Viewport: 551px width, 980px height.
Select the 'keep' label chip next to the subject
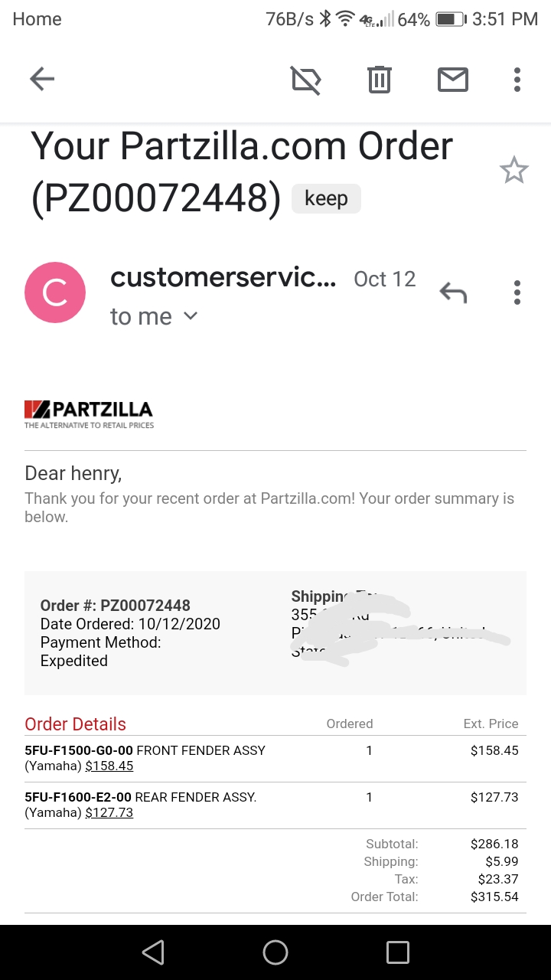pos(326,198)
